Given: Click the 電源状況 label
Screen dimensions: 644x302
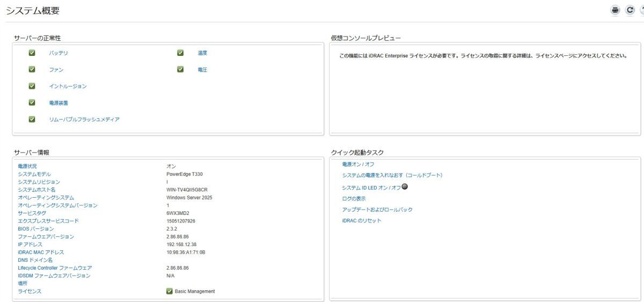Looking at the screenshot, I should pos(27,166).
